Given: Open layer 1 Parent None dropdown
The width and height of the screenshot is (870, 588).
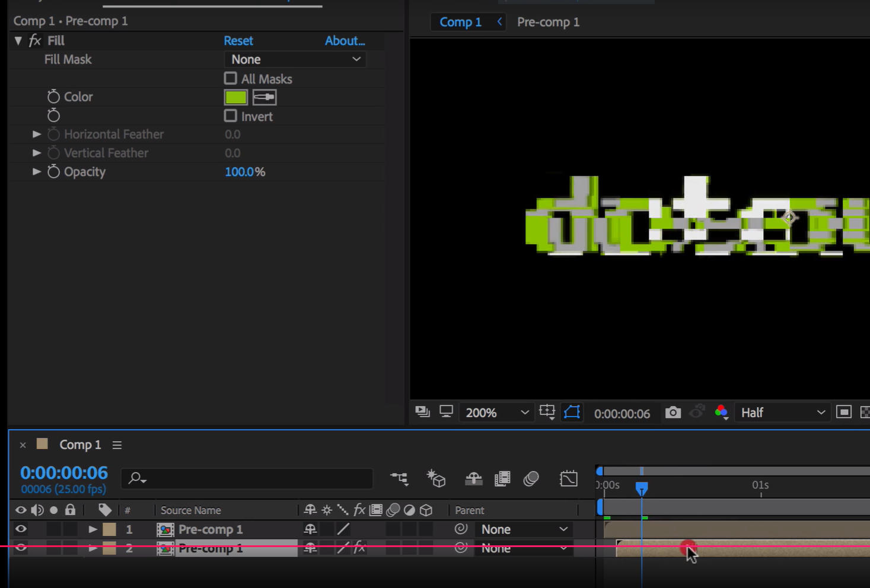Looking at the screenshot, I should click(524, 529).
